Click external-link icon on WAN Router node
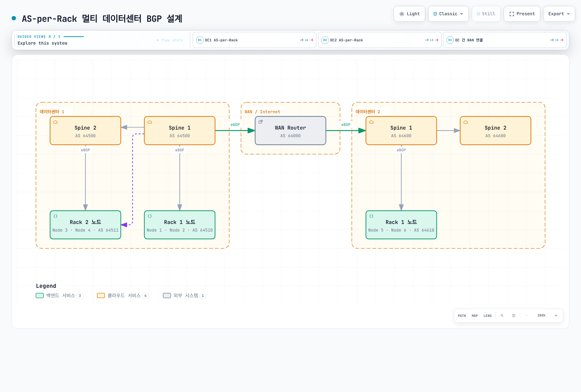The height and width of the screenshot is (392, 581). pos(260,122)
